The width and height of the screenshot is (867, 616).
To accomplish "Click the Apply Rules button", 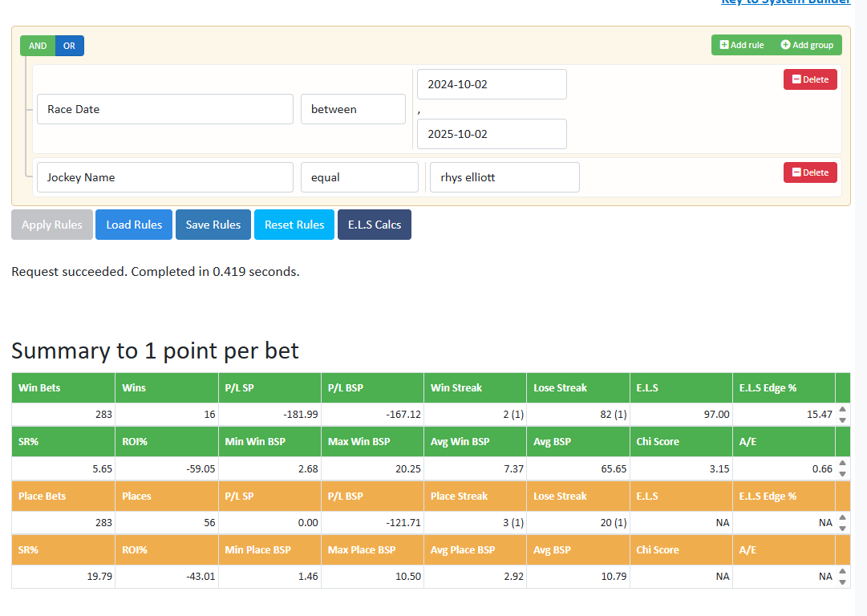I will (x=52, y=225).
